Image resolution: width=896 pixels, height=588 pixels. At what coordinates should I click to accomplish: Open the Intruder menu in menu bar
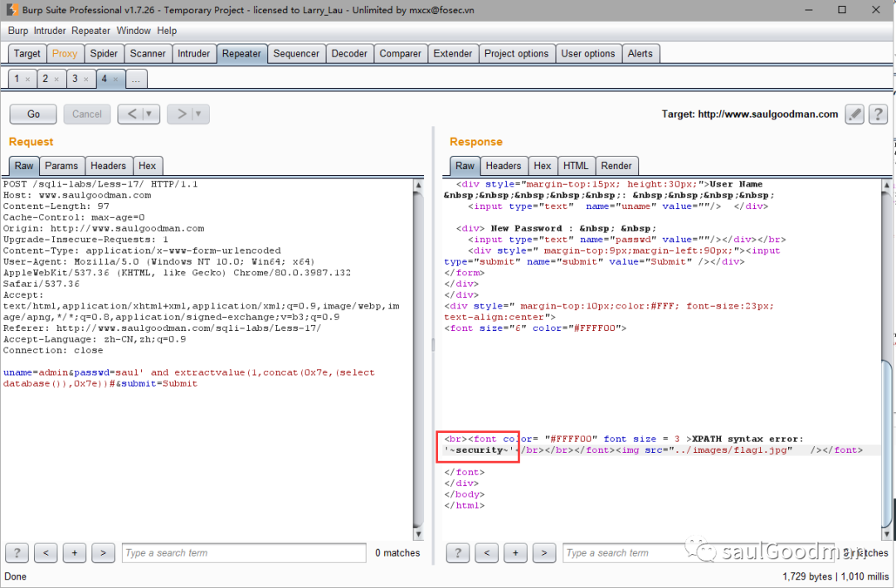point(50,31)
